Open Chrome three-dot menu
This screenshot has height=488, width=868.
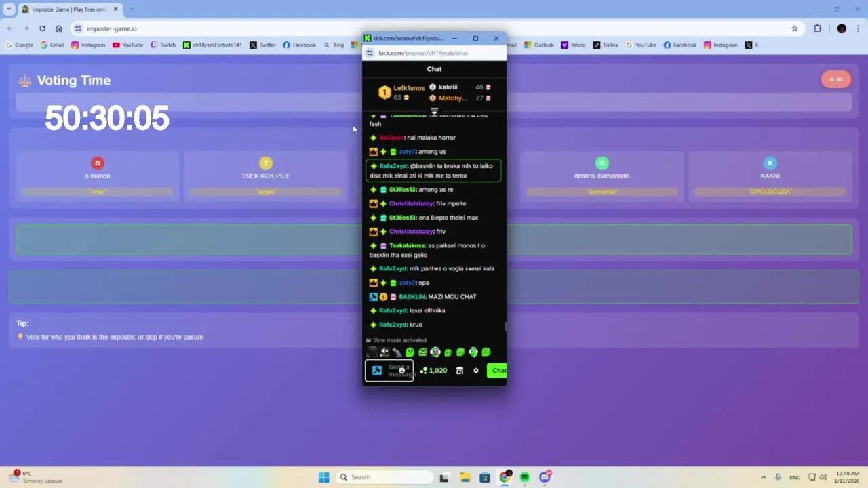click(858, 28)
